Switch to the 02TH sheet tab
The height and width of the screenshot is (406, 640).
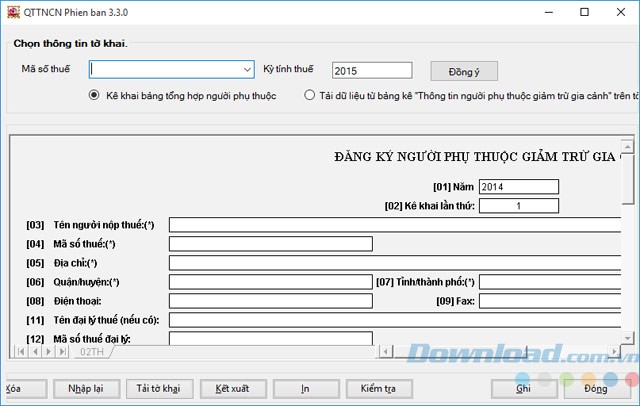92,352
